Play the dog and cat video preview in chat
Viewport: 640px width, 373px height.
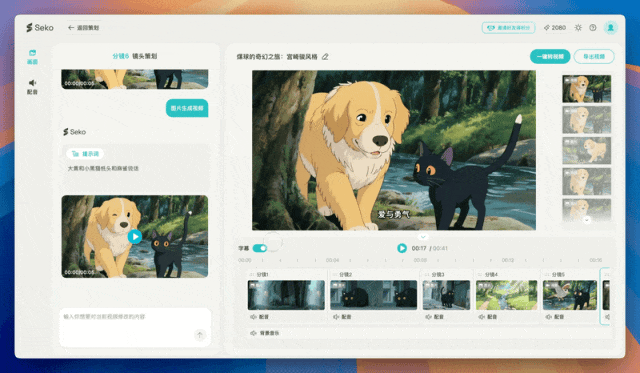(135, 236)
